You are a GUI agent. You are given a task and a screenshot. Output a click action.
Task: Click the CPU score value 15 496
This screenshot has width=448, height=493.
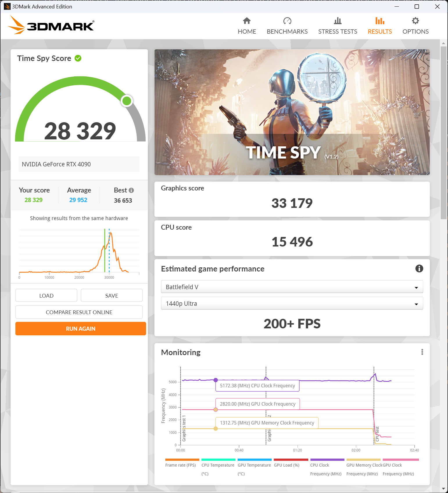[292, 242]
